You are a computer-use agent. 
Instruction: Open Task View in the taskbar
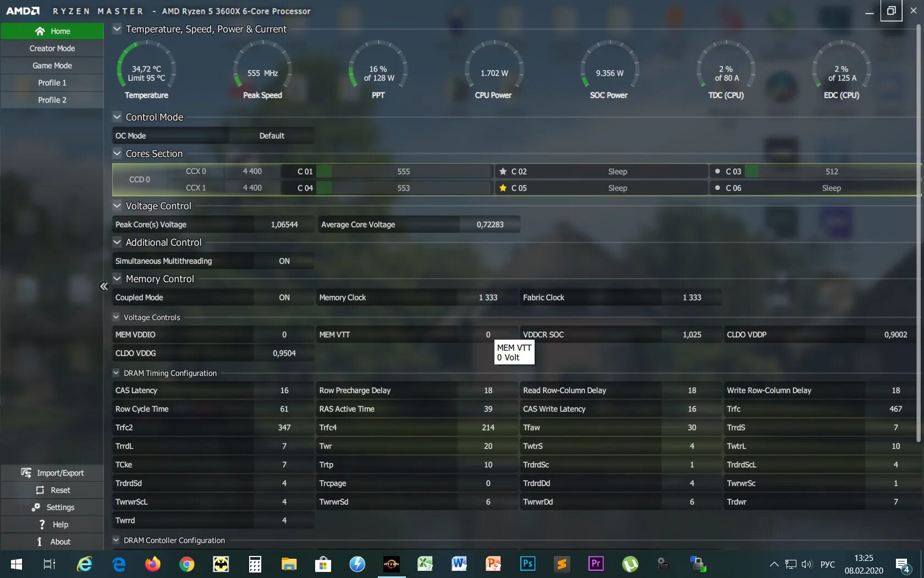click(x=50, y=564)
